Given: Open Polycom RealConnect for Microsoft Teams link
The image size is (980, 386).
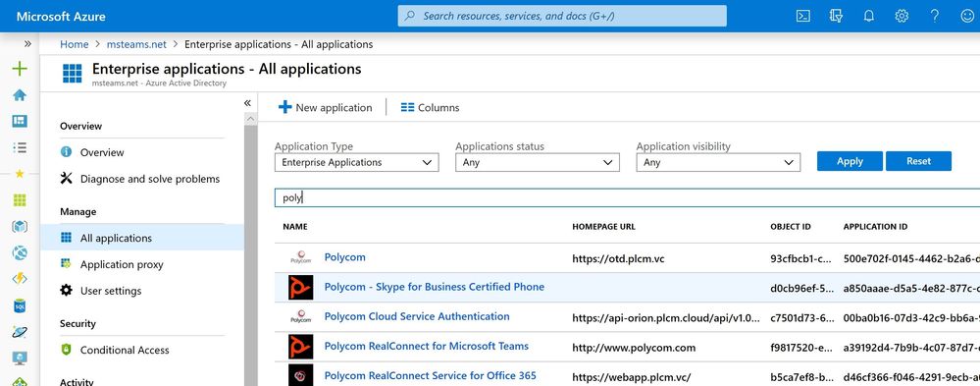Looking at the screenshot, I should click(x=427, y=346).
